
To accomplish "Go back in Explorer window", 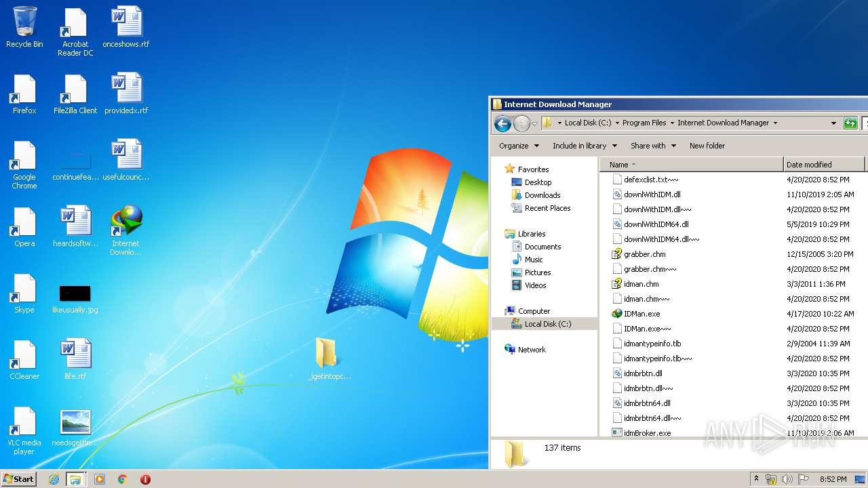I will pyautogui.click(x=502, y=123).
